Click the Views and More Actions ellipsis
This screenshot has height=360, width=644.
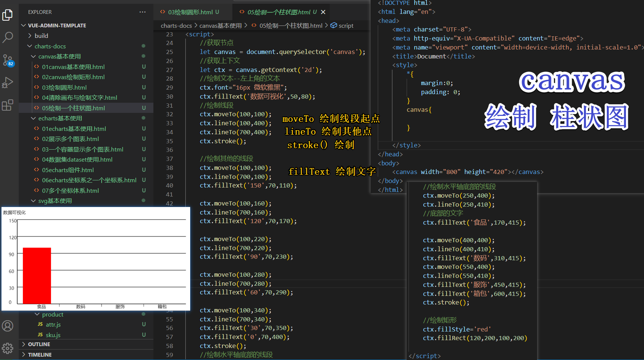pyautogui.click(x=143, y=12)
